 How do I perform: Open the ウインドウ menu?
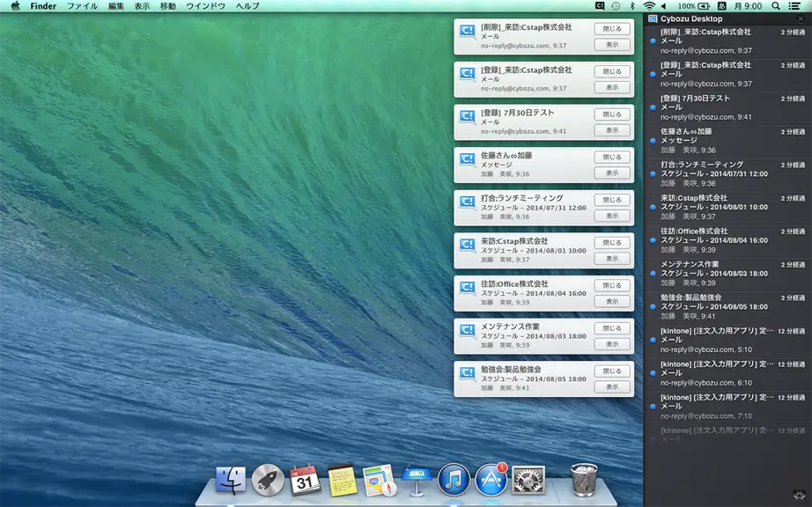pos(205,5)
